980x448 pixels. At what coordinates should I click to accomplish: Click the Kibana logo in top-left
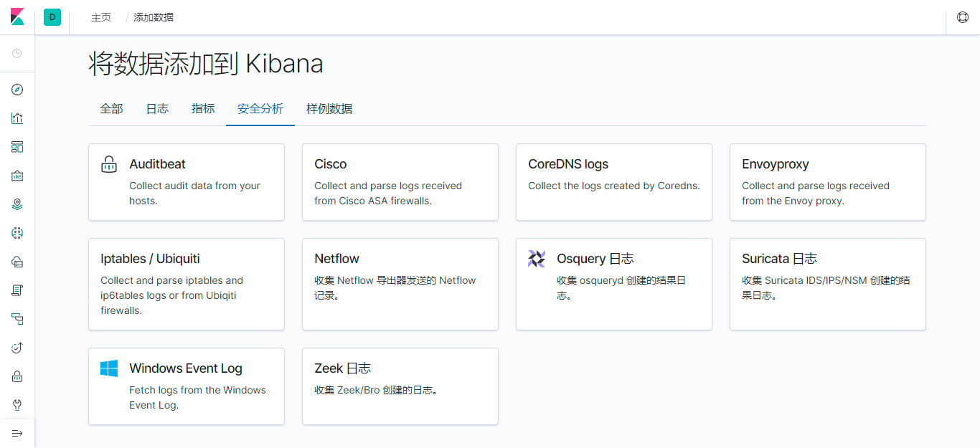(17, 17)
